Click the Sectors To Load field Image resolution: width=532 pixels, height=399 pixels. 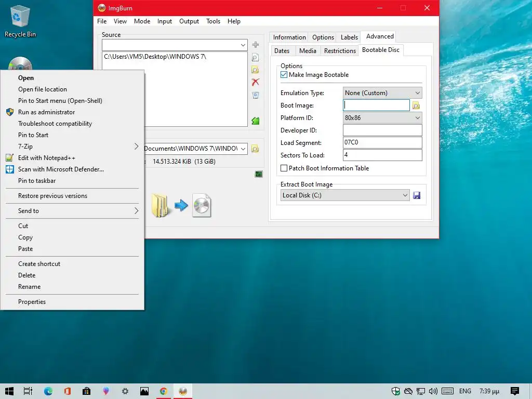pos(382,155)
